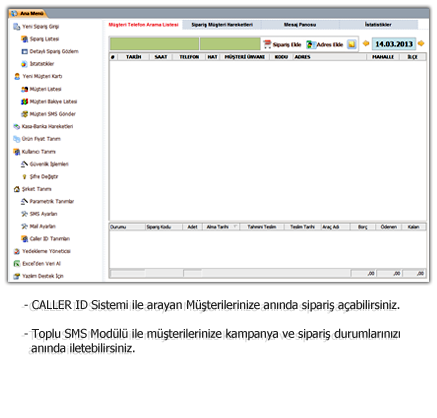Click the first green input field
Screen dimensions: 437x418
click(x=154, y=44)
